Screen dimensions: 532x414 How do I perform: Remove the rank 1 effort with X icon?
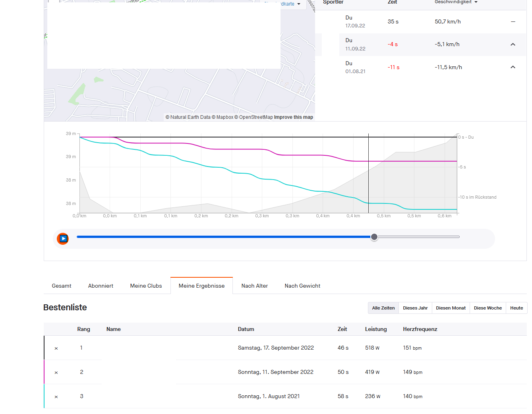click(x=56, y=348)
